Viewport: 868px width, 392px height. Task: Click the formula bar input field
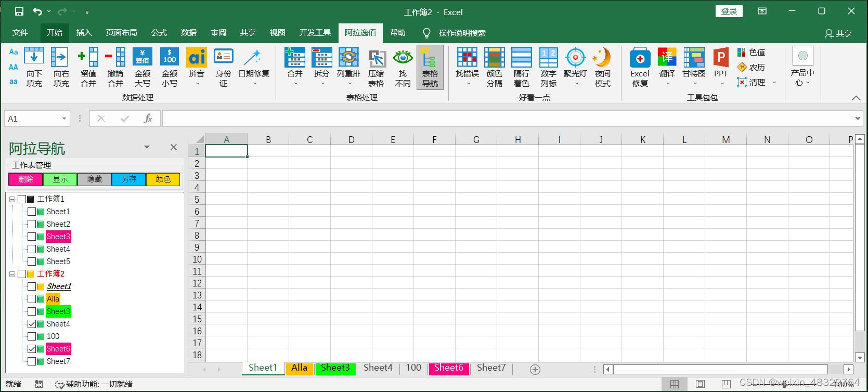[x=507, y=119]
